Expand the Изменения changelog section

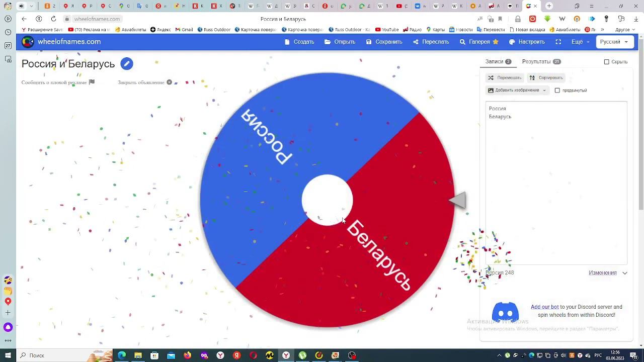point(608,273)
